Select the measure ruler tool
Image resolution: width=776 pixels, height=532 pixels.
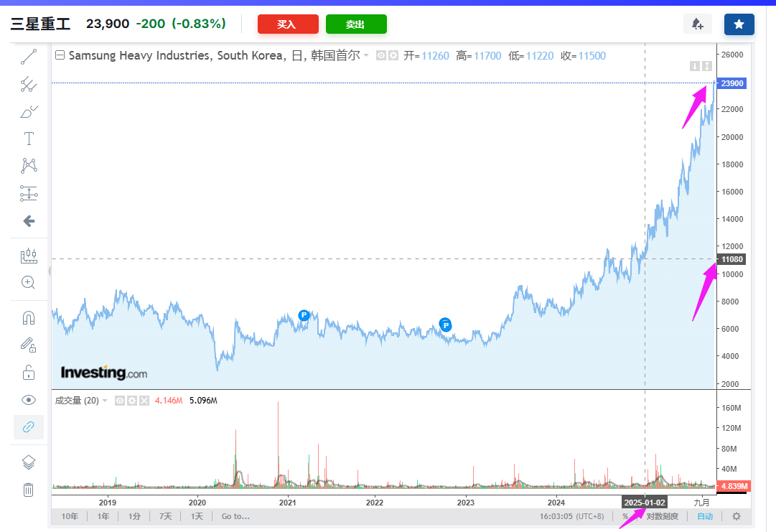point(29,256)
